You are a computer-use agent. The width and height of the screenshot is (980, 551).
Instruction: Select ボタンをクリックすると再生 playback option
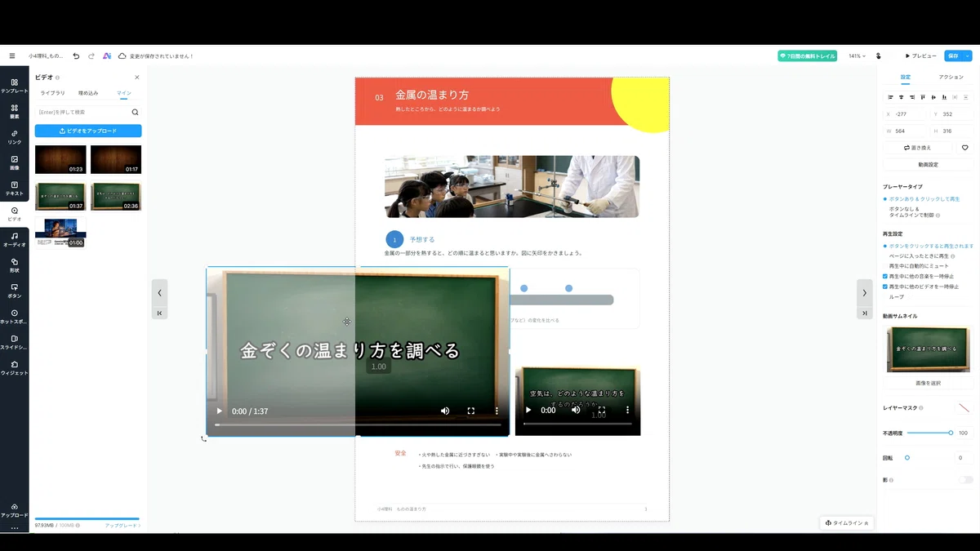929,246
